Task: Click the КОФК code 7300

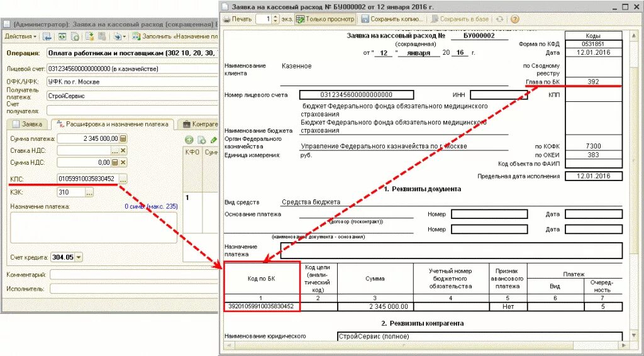Action: click(593, 146)
